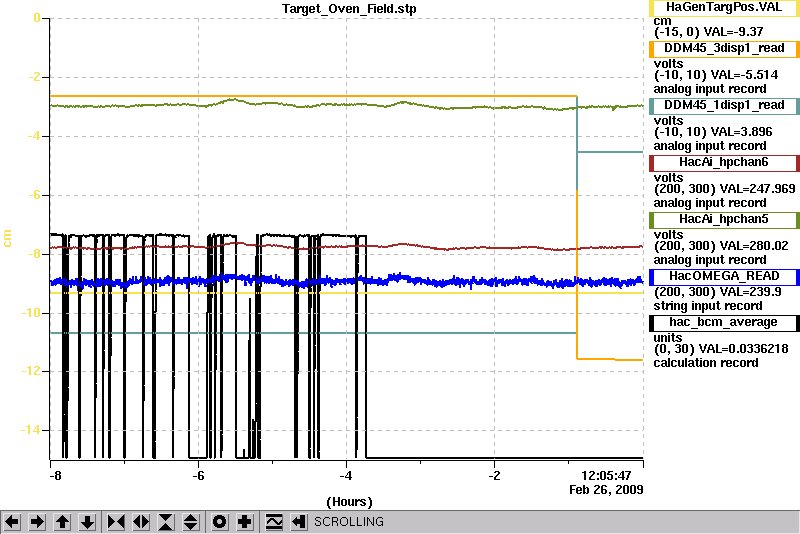Select the DDM45_1disp1_read curve legend
The image size is (800, 534).
pyautogui.click(x=724, y=106)
